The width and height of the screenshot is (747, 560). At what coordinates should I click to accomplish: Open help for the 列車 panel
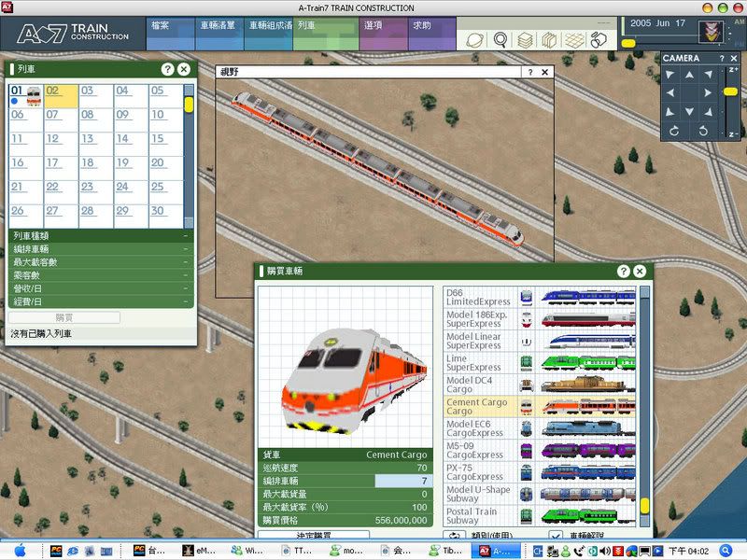click(x=167, y=69)
